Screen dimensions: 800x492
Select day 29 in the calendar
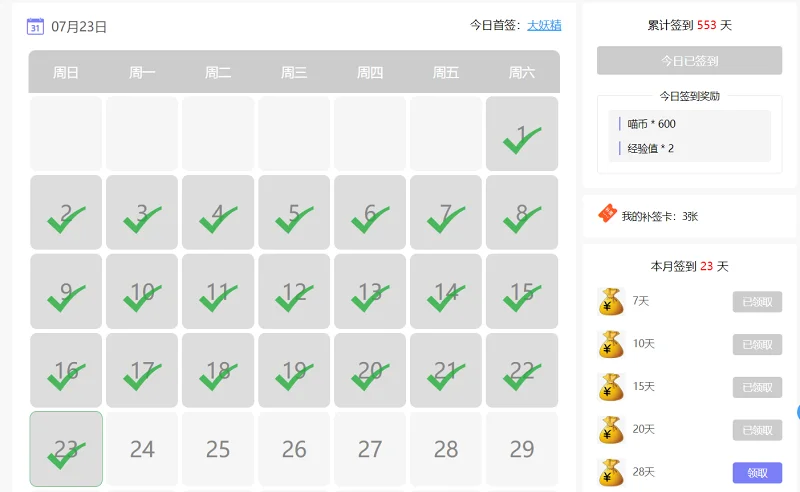[522, 449]
